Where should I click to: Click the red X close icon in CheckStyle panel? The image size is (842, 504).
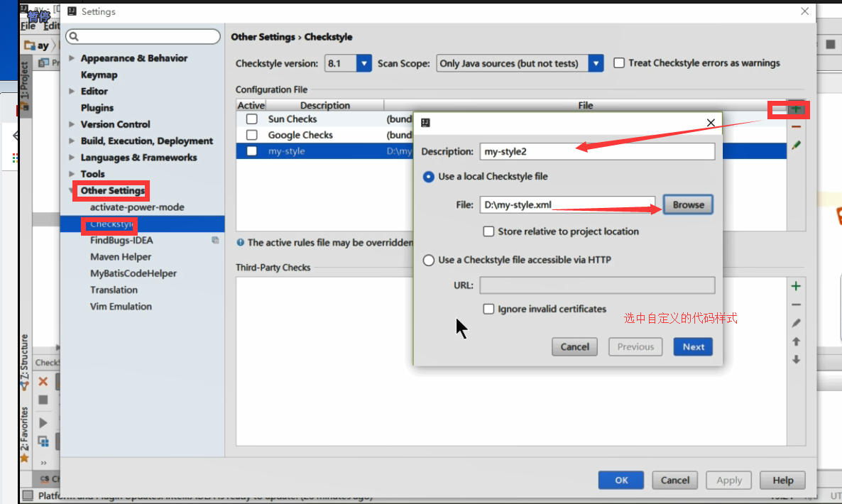[43, 381]
